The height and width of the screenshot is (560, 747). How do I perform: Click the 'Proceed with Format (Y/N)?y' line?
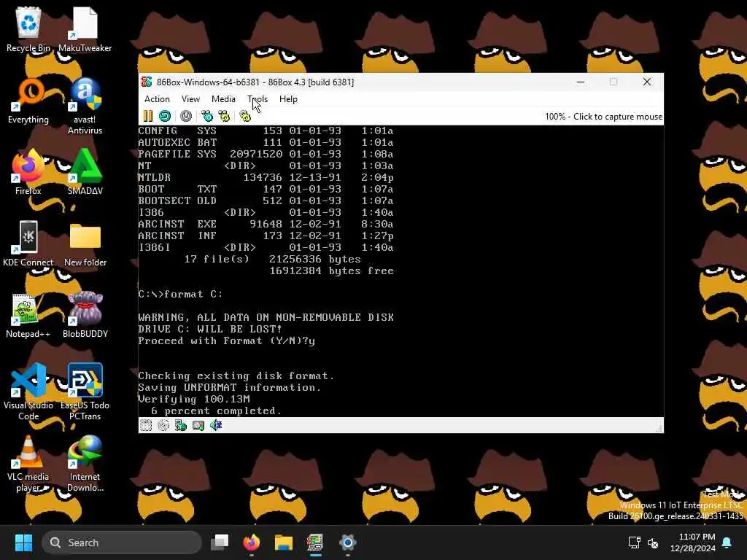(x=227, y=341)
